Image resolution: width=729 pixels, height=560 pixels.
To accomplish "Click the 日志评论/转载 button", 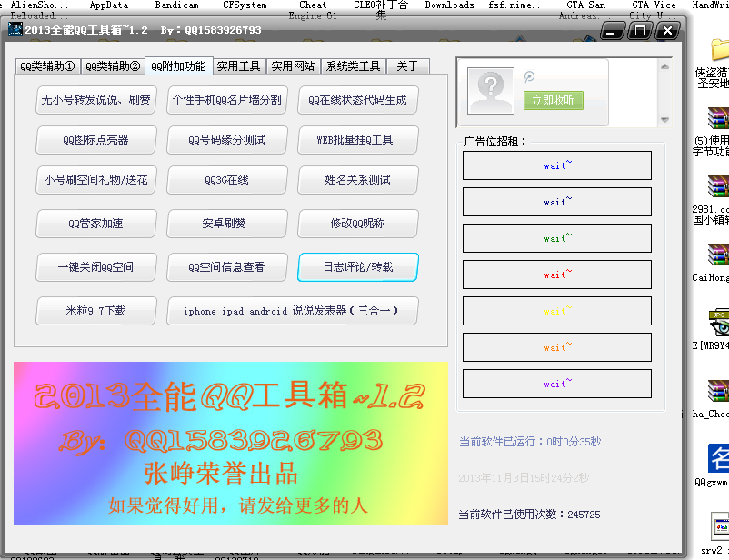I will click(x=357, y=267).
